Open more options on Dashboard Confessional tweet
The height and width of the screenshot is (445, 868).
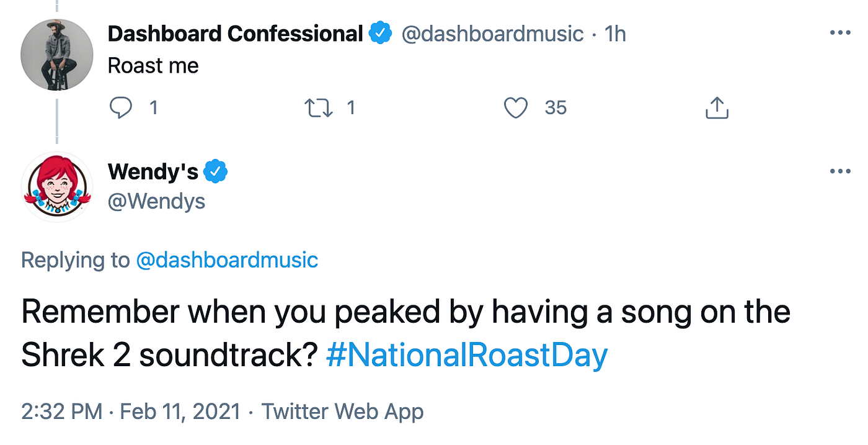point(839,33)
